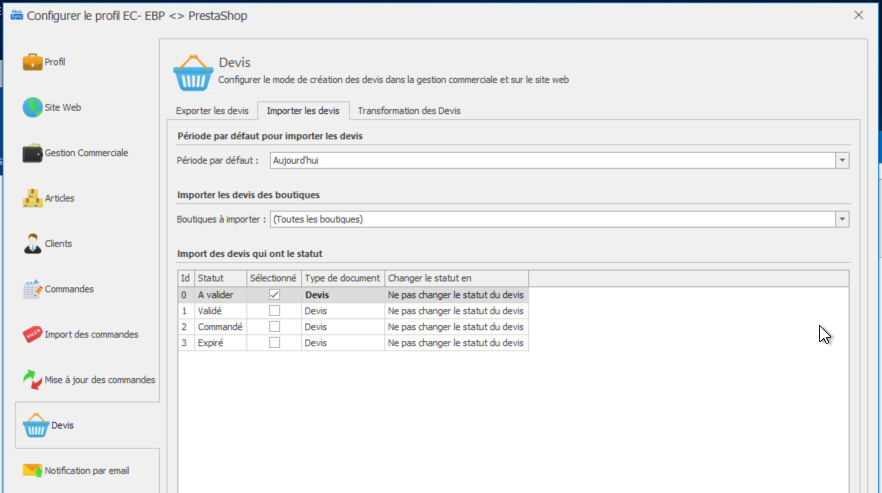Check Sélectionné box for Validé row
This screenshot has width=882, height=493.
274,311
